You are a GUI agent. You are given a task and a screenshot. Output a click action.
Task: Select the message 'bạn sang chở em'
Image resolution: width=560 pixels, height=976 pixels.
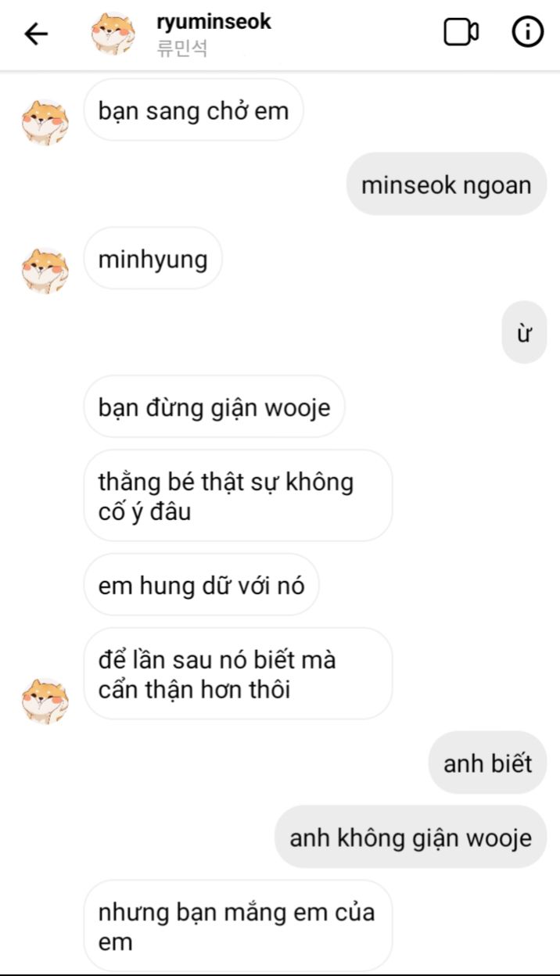tap(193, 110)
